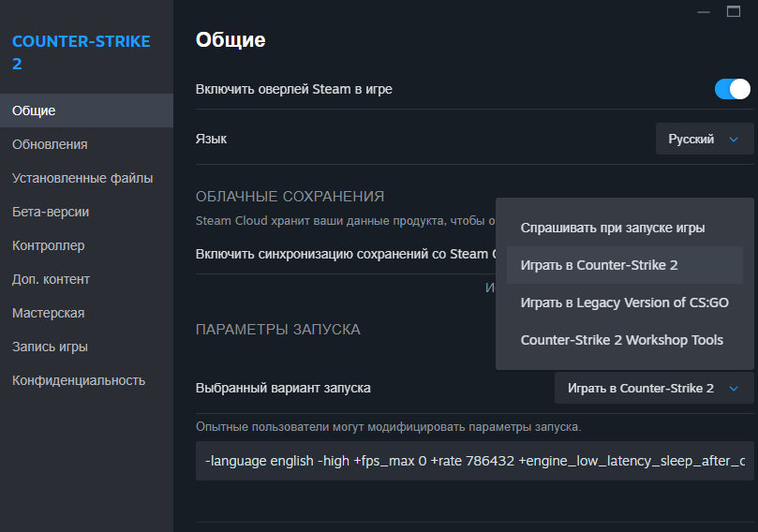The image size is (758, 532).
Task: Minimize the properties window
Action: 704,11
